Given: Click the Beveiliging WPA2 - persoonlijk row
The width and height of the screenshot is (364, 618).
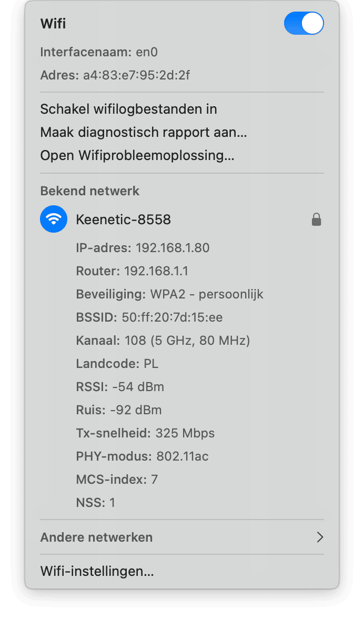Looking at the screenshot, I should pos(169,294).
